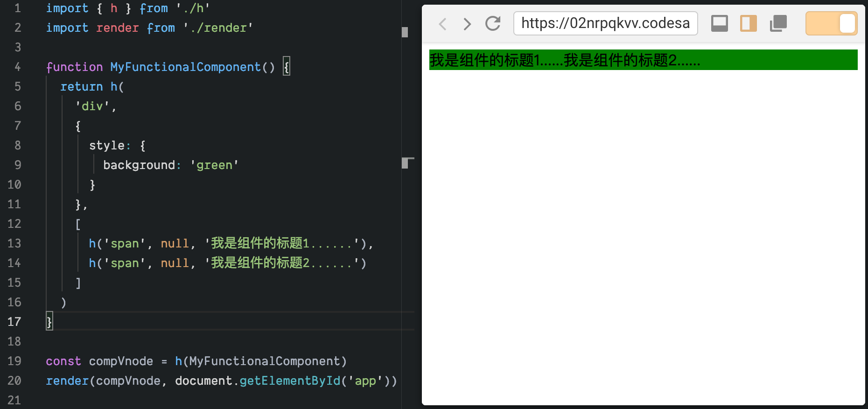The height and width of the screenshot is (409, 868).
Task: Click the highlighted opening brace on line 4
Action: 287,67
